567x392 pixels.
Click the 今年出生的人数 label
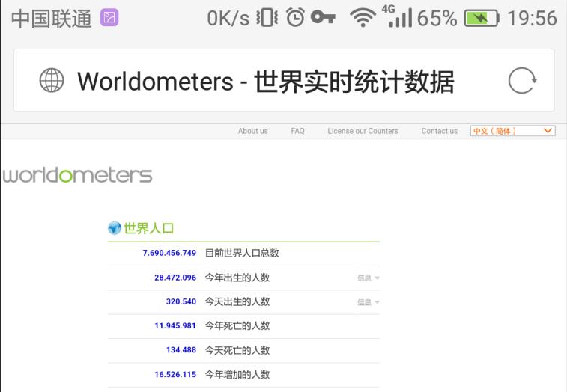[237, 278]
